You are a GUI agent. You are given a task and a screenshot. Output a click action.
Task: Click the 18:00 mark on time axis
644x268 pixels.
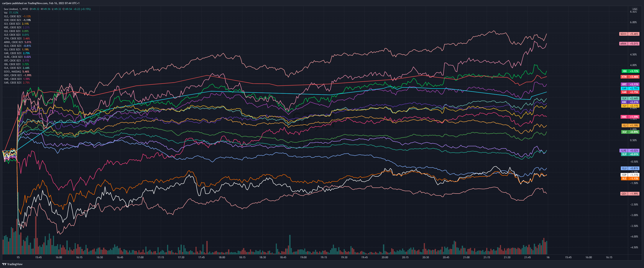(x=222, y=257)
